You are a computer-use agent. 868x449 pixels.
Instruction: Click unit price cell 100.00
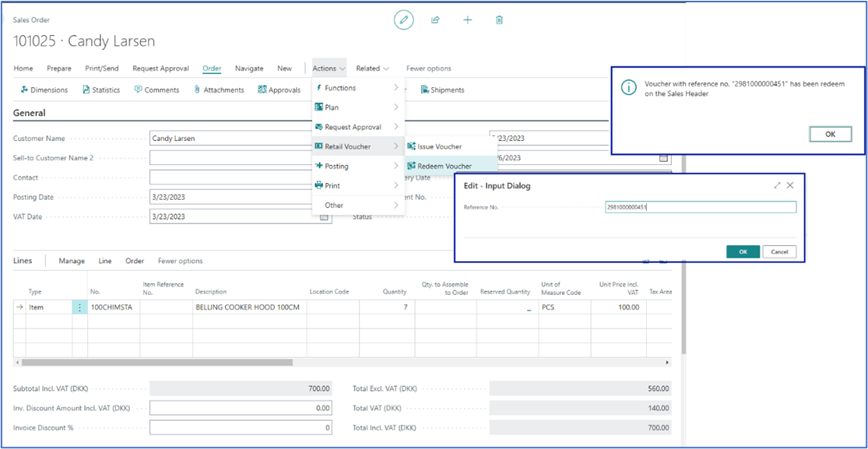point(618,307)
